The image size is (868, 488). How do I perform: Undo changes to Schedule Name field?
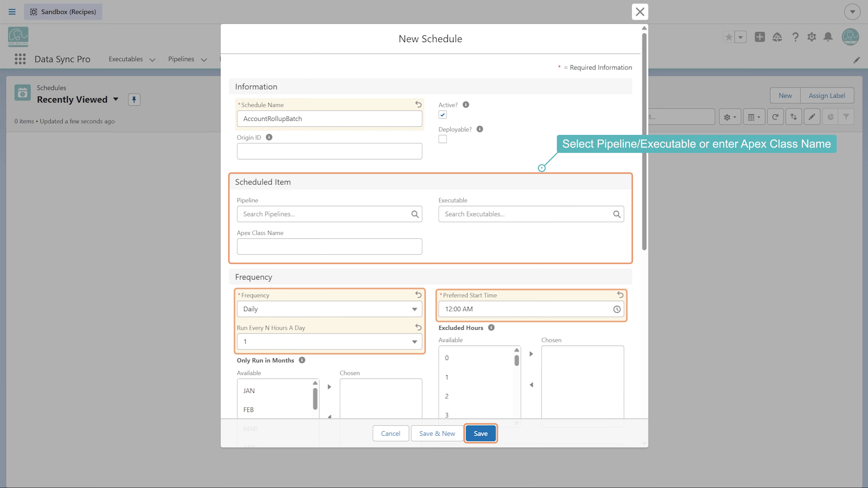pyautogui.click(x=418, y=104)
